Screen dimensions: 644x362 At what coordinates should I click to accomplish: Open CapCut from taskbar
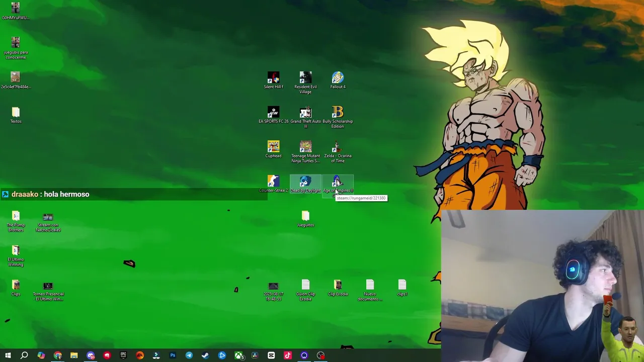point(271,355)
